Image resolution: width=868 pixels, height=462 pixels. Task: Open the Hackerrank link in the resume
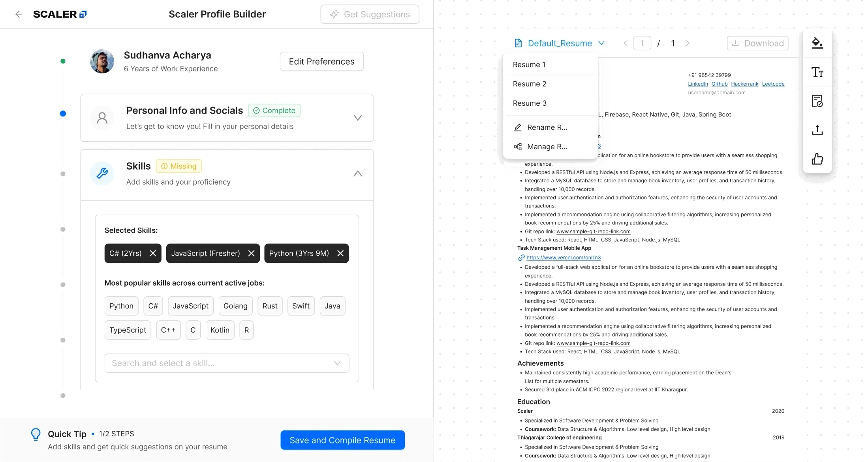coord(744,84)
